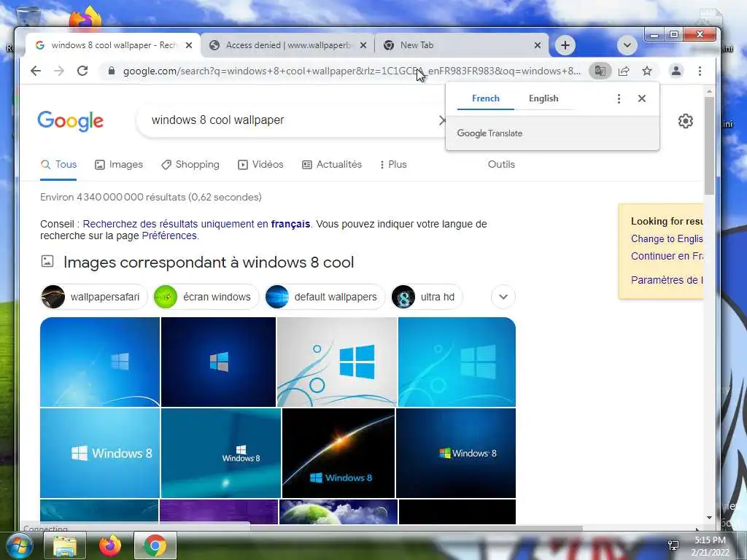This screenshot has width=747, height=560.
Task: Open the colored-flag Windows 8 dark thumbnail
Action: (456, 453)
